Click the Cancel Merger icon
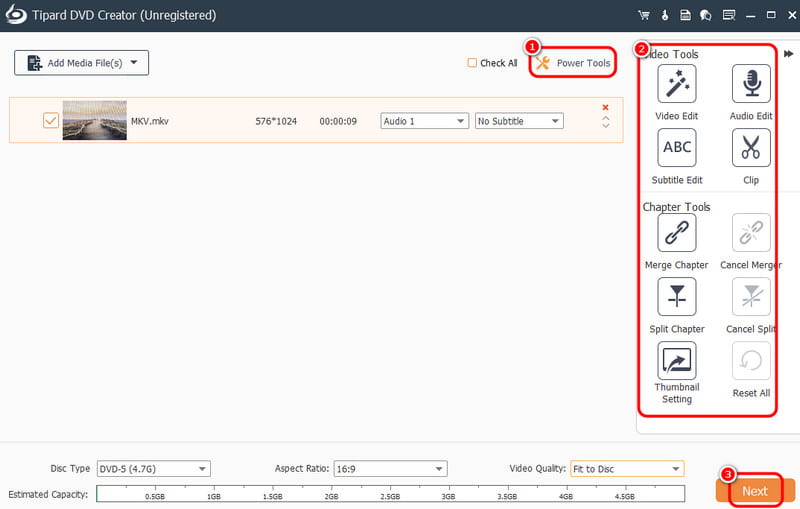800x509 pixels. coord(751,233)
